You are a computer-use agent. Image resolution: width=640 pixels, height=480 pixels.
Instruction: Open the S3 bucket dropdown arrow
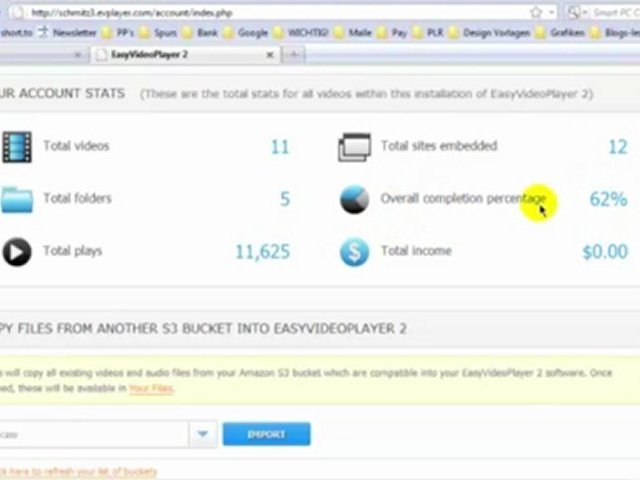[x=202, y=434]
